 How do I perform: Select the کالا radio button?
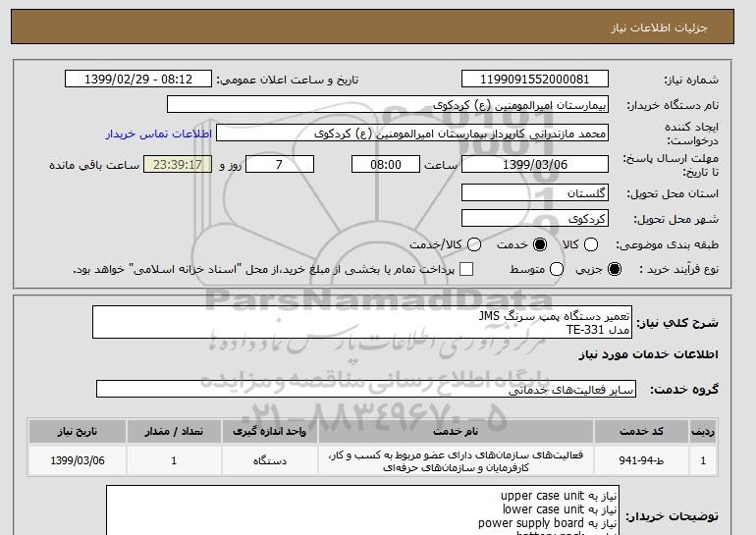(x=591, y=244)
